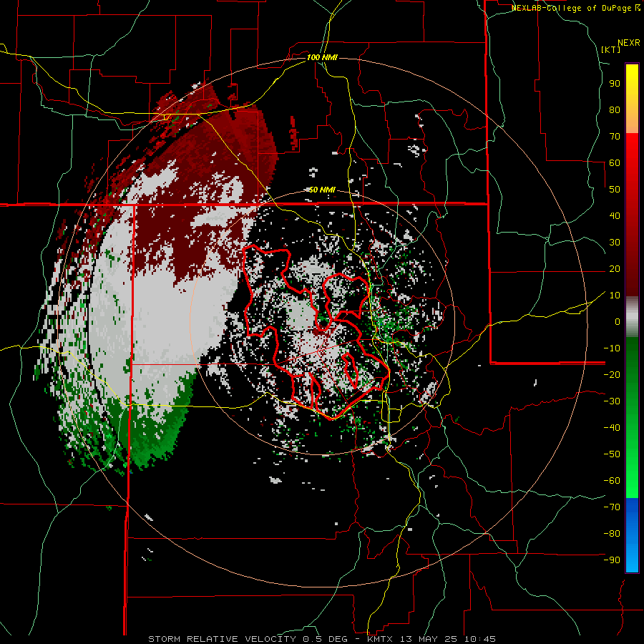Click the 100 NMI range ring label
This screenshot has width=644, height=644.
[322, 57]
